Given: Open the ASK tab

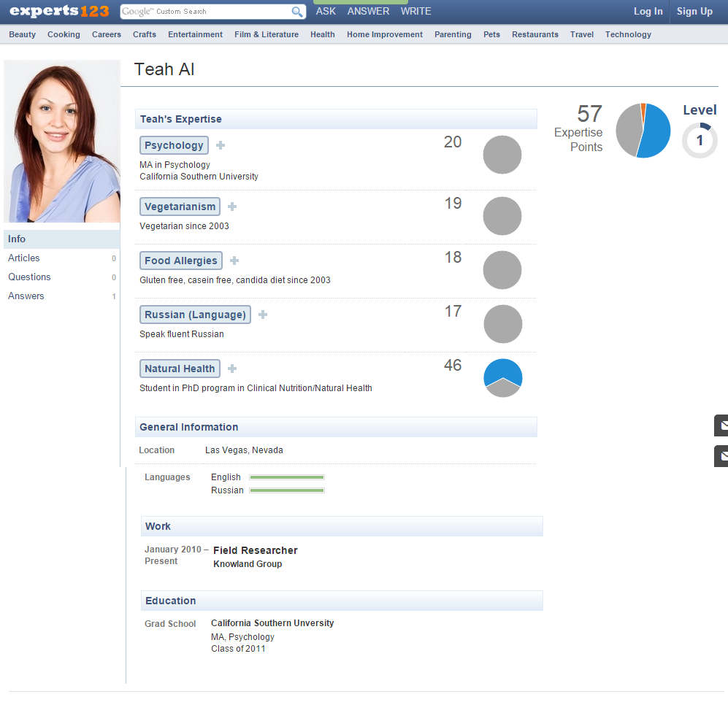Looking at the screenshot, I should tap(326, 11).
